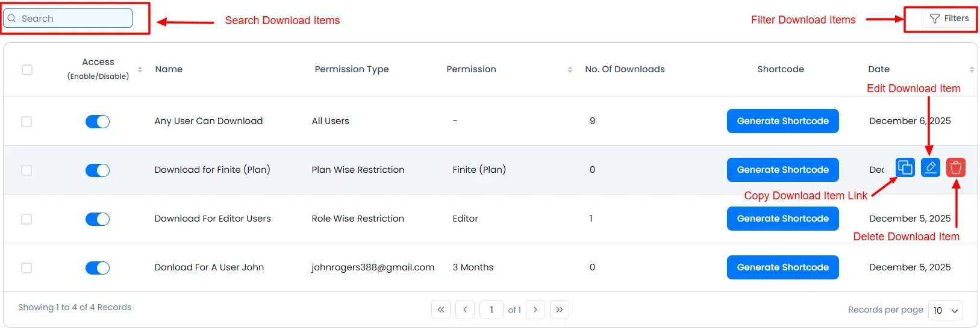Generate Shortcode for Donload For A User John
The width and height of the screenshot is (980, 330).
click(782, 267)
